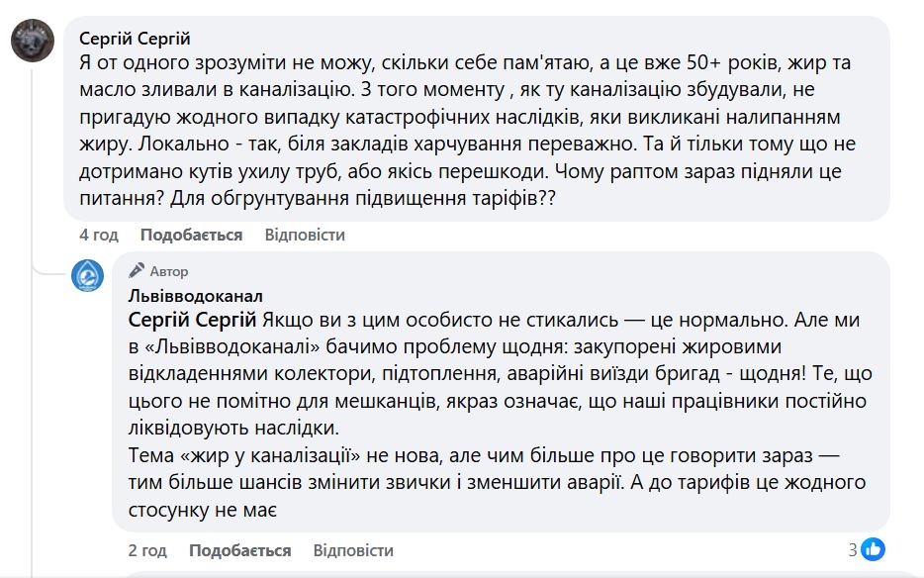Reply to the Львівводоканал comment
The height and width of the screenshot is (578, 924).
[x=353, y=550]
